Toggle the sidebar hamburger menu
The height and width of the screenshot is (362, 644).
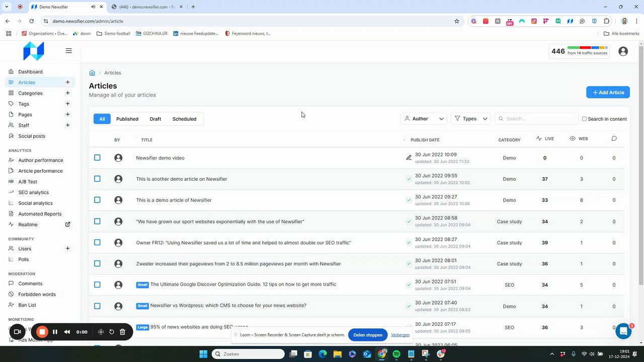tap(68, 51)
